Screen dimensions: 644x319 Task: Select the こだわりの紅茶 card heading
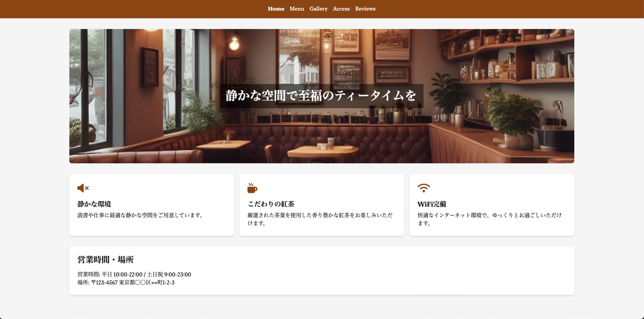click(271, 204)
